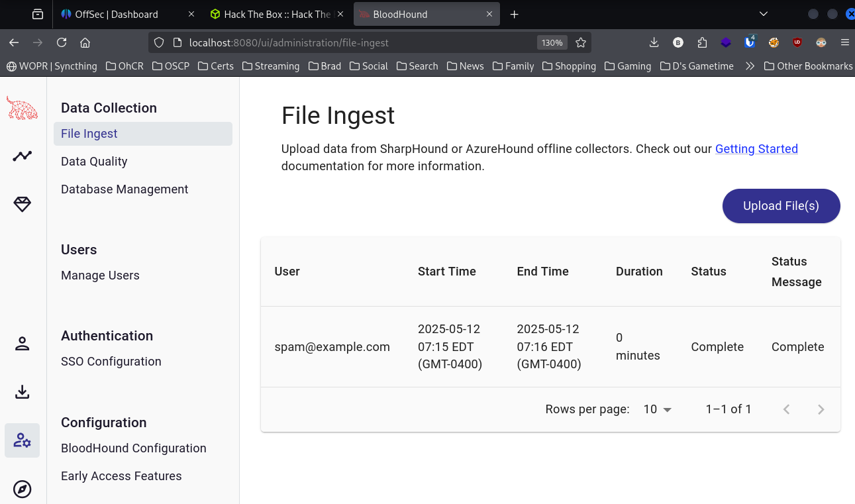Open the browser Downloads panel
The width and height of the screenshot is (855, 504).
pyautogui.click(x=654, y=42)
